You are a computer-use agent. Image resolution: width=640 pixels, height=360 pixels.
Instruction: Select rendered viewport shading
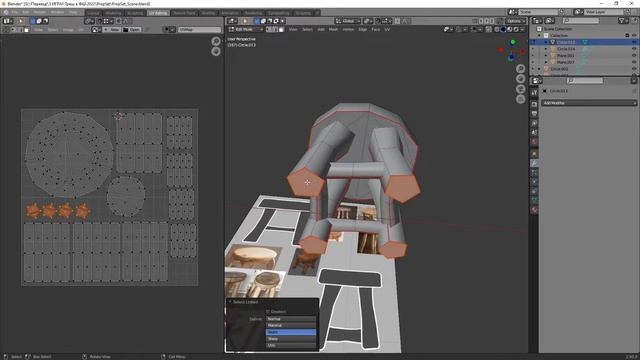click(x=516, y=29)
